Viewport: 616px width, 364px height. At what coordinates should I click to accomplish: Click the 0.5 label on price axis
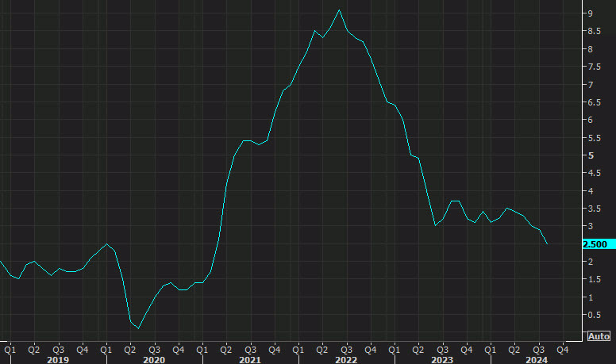pyautogui.click(x=594, y=315)
